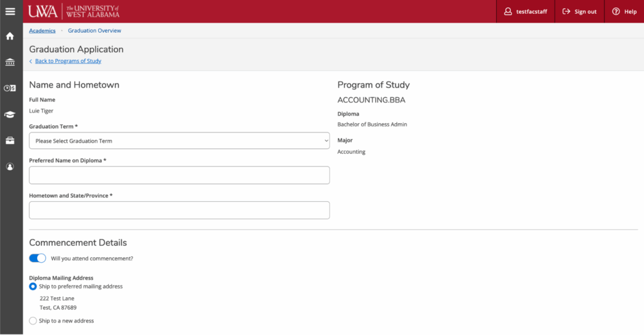Click the UWA University of West Alabama logo
Image resolution: width=644 pixels, height=335 pixels.
point(74,11)
